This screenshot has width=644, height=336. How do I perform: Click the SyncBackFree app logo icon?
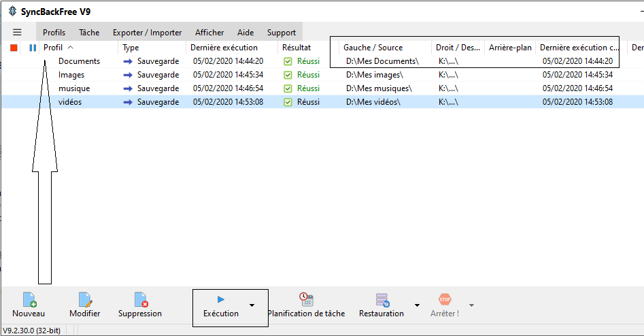point(13,11)
